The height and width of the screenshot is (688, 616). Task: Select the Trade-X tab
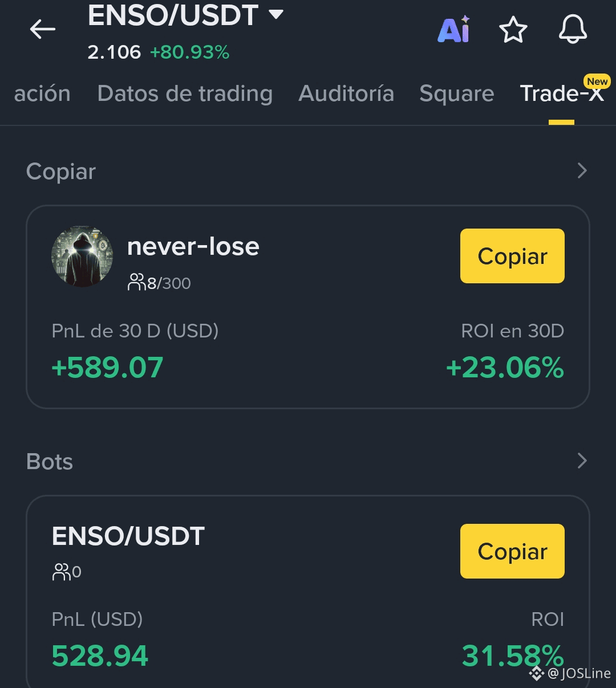click(561, 93)
